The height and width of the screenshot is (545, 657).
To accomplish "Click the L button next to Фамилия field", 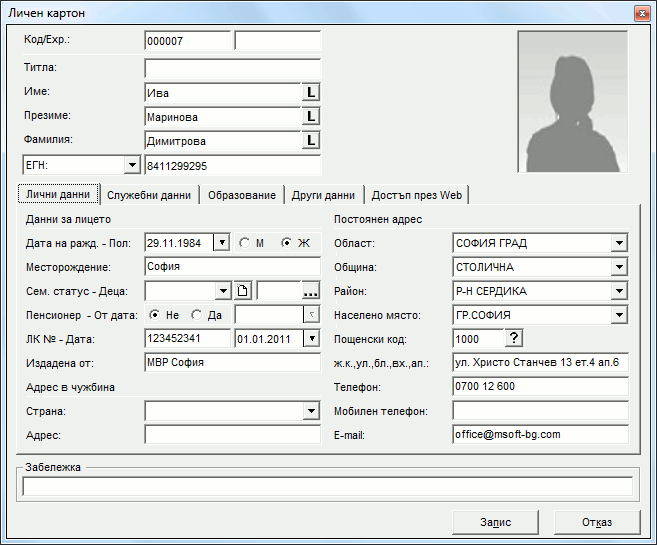I will (x=311, y=141).
